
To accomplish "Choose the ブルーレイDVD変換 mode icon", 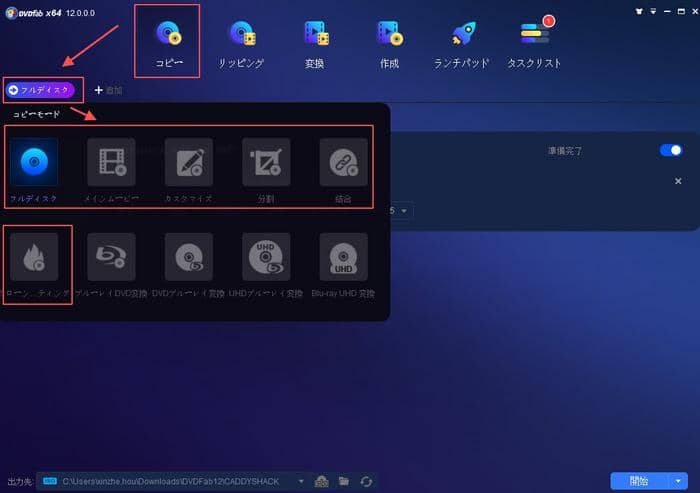I will [x=112, y=257].
